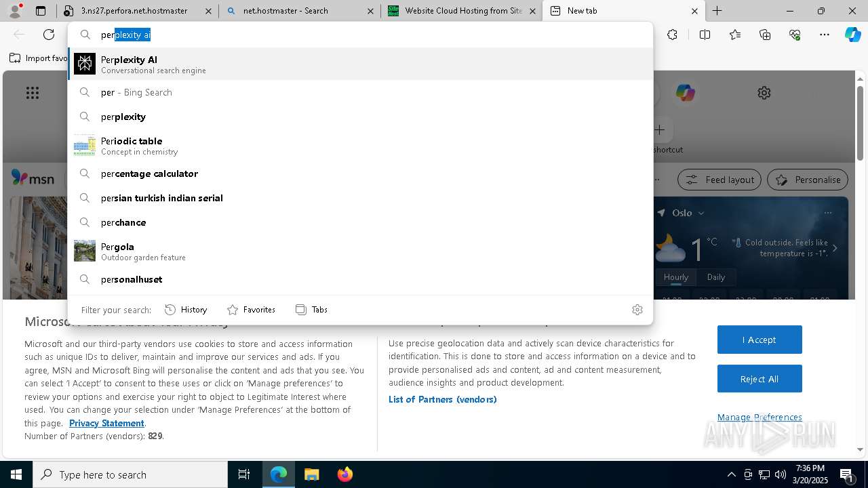Go to next weather card arrow

click(x=835, y=248)
